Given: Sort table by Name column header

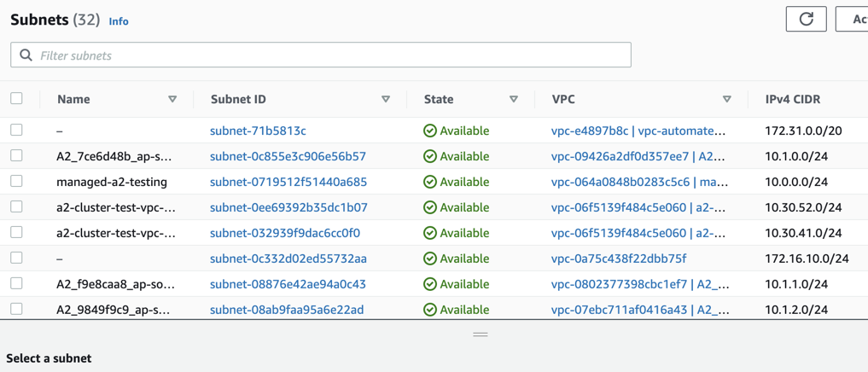Looking at the screenshot, I should (x=73, y=100).
